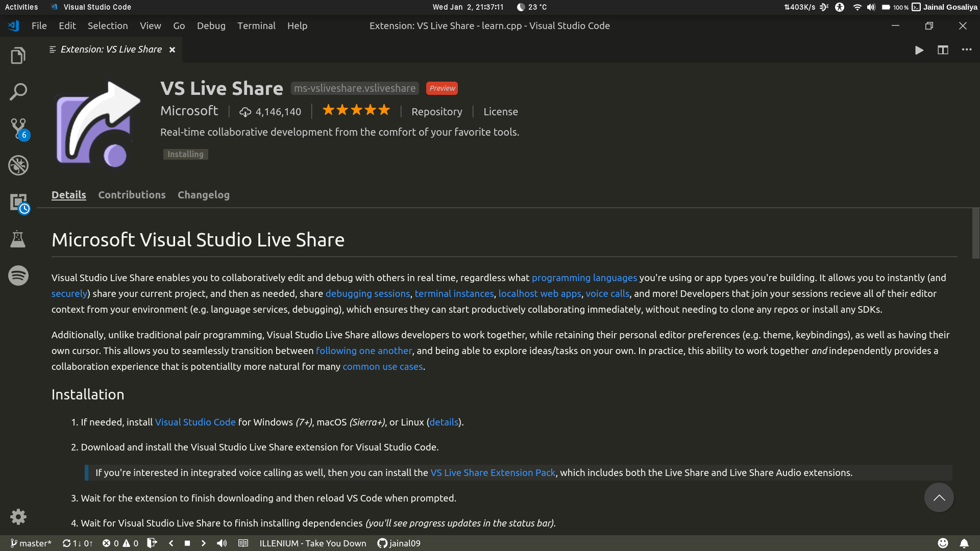The width and height of the screenshot is (980, 551).
Task: Open the Go menu
Action: (179, 26)
